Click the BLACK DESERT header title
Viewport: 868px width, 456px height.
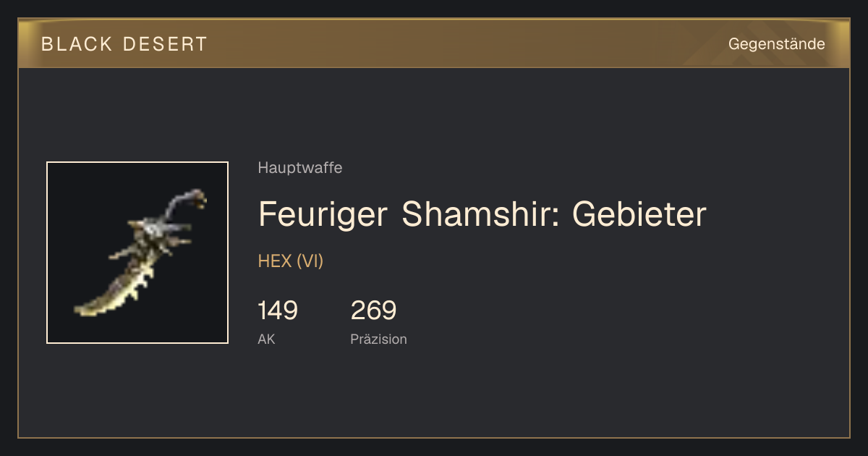(124, 44)
